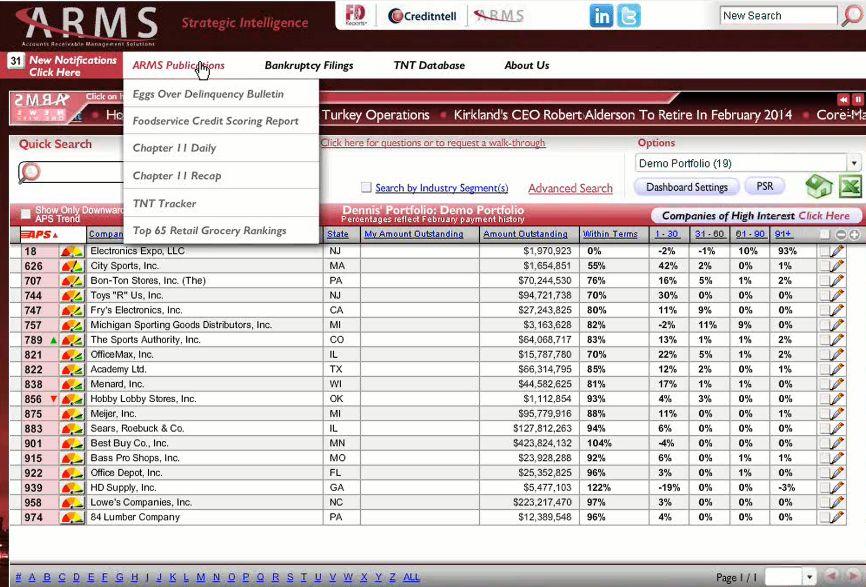Open the LinkedIn icon link

point(601,15)
